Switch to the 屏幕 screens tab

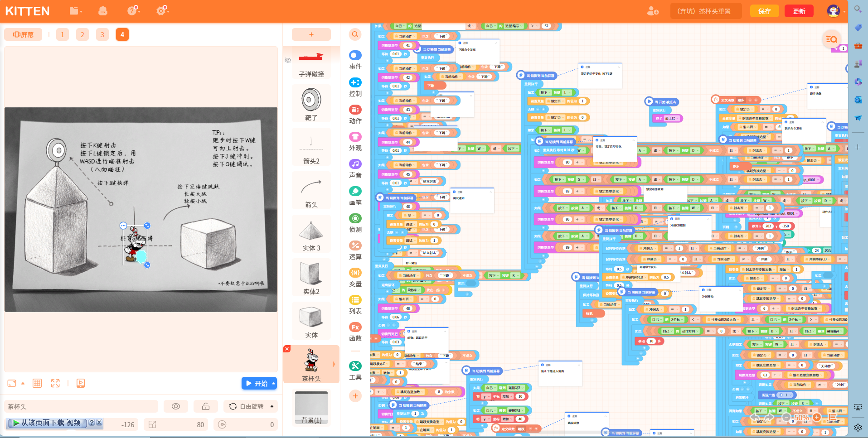click(x=23, y=34)
